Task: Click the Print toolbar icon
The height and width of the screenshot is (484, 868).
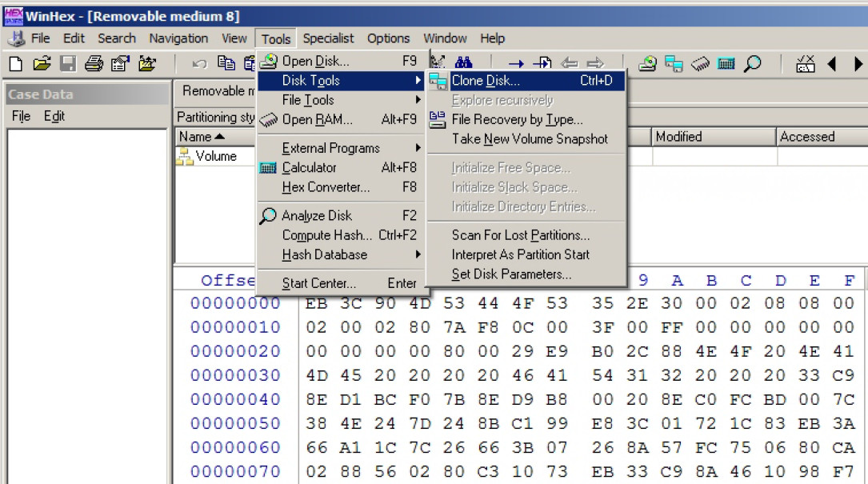Action: click(94, 64)
